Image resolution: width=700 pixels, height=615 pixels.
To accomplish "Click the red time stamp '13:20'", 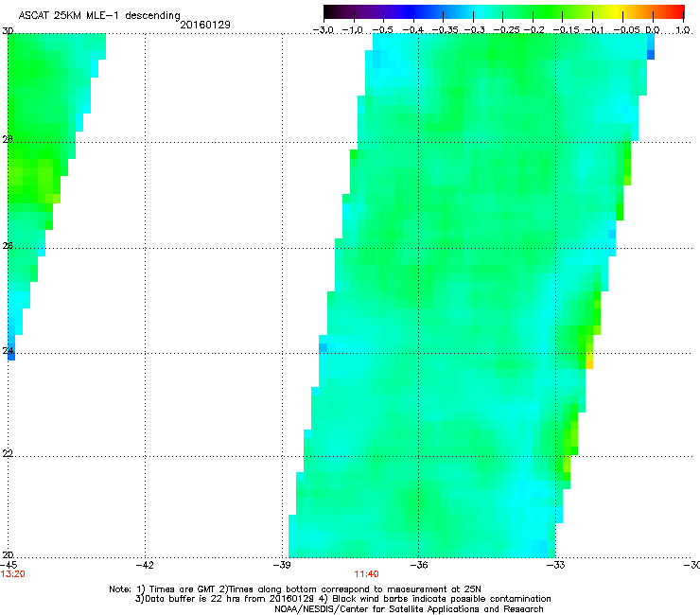I will point(12,574).
